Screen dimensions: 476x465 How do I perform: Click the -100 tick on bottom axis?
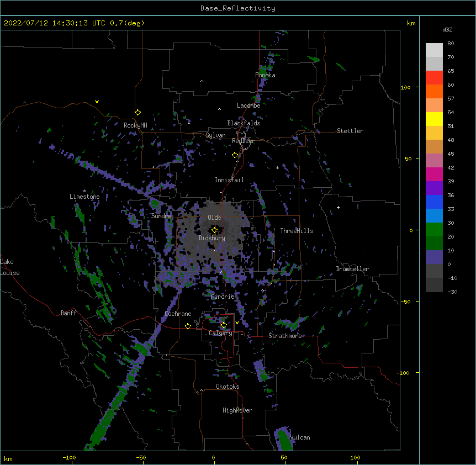point(69,457)
